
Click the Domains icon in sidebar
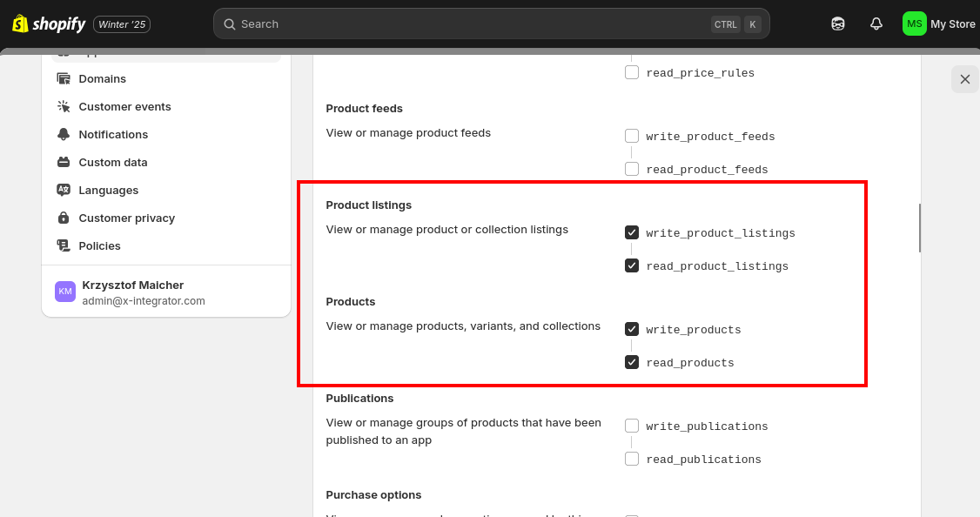pyautogui.click(x=64, y=79)
